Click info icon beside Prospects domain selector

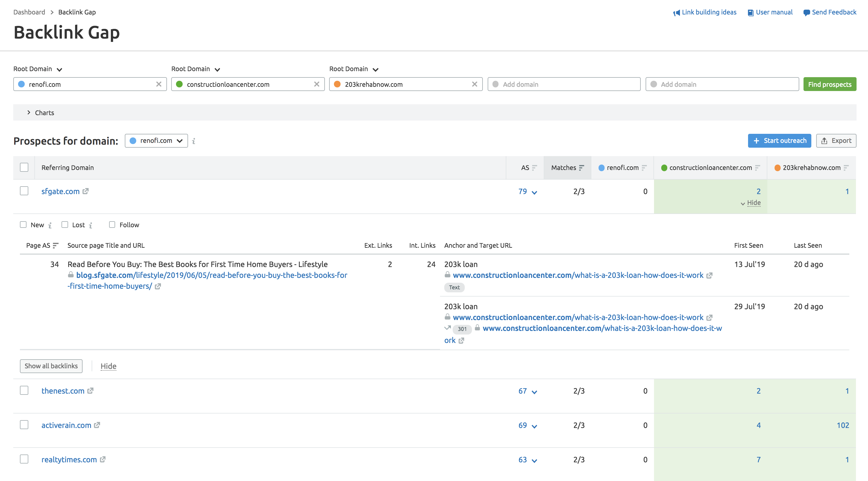click(x=194, y=141)
